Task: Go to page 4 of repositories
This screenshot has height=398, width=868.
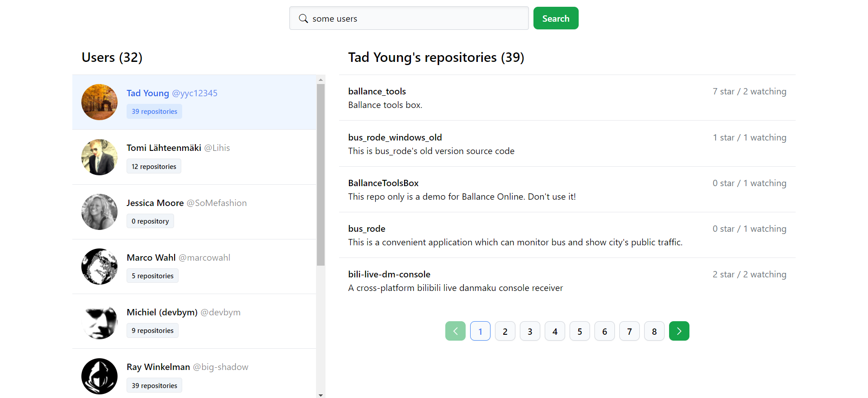Action: pyautogui.click(x=555, y=331)
